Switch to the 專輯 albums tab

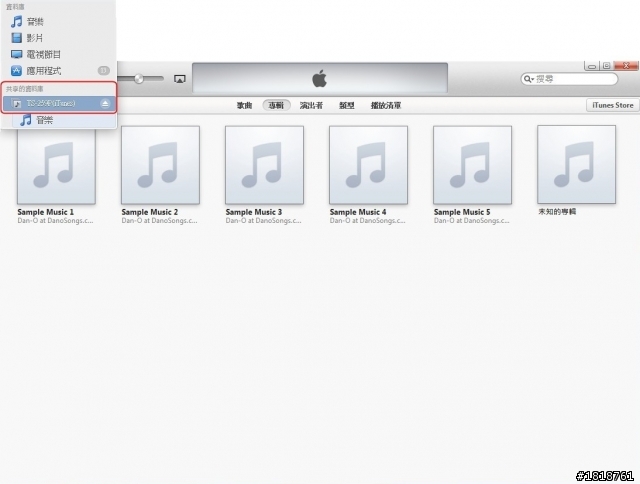(x=276, y=105)
